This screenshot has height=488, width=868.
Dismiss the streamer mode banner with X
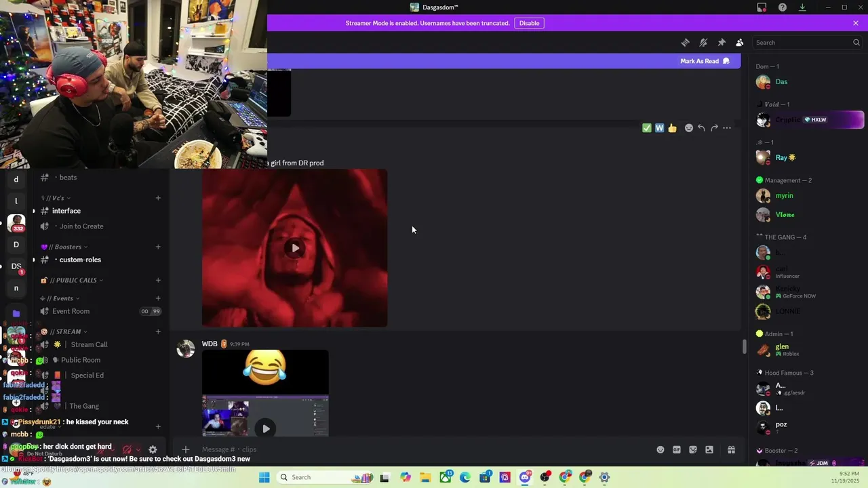pyautogui.click(x=856, y=23)
